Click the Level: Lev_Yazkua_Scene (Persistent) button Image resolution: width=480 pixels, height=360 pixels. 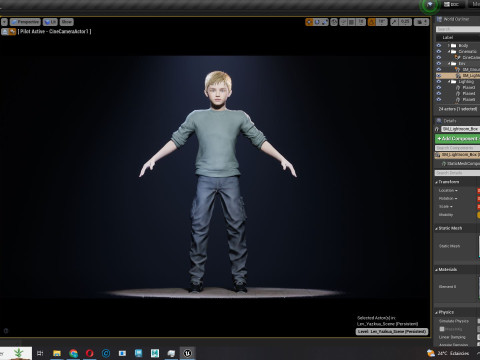(392, 332)
